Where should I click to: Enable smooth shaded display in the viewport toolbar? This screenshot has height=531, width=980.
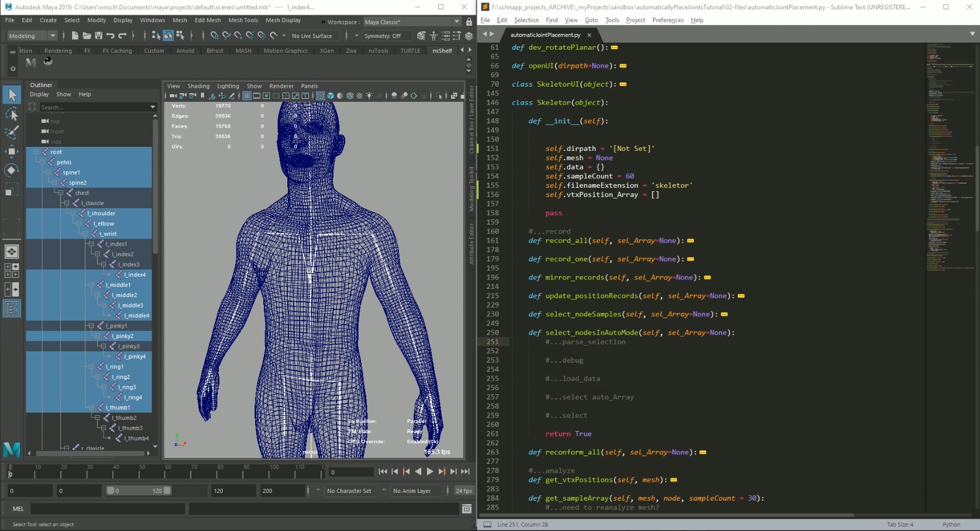tap(331, 95)
